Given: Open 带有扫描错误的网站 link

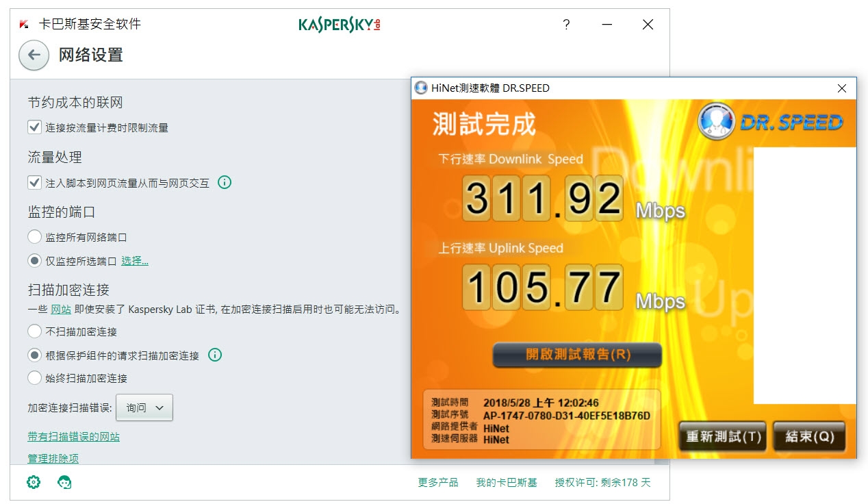Looking at the screenshot, I should coord(73,436).
